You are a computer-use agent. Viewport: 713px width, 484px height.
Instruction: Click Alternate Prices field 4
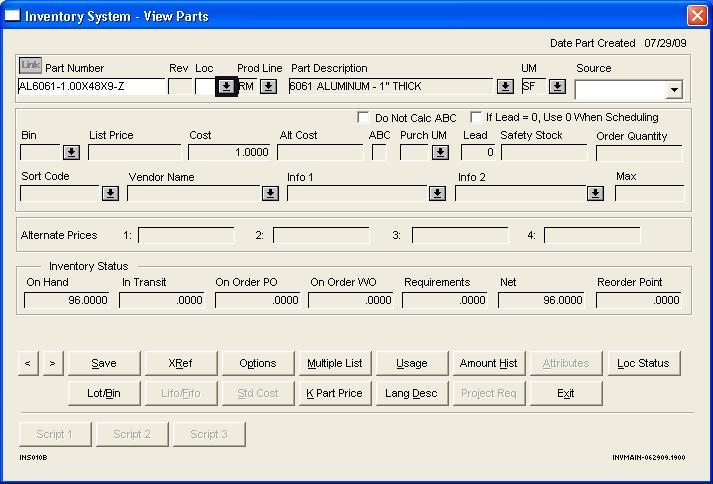point(592,235)
